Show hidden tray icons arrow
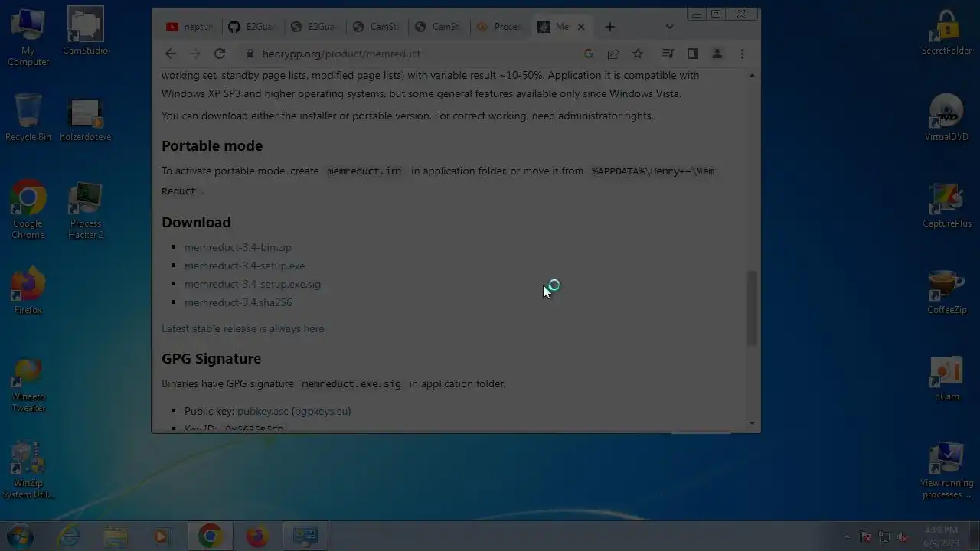Screen dimensions: 980x551 click(847, 536)
